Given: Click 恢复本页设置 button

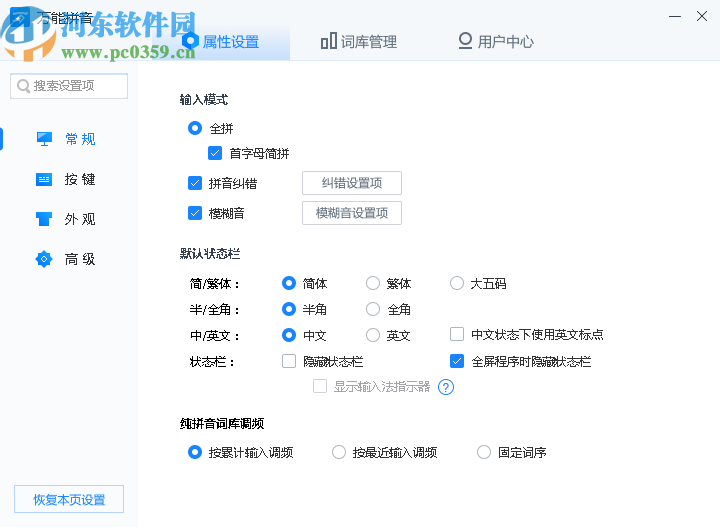Looking at the screenshot, I should 69,499.
